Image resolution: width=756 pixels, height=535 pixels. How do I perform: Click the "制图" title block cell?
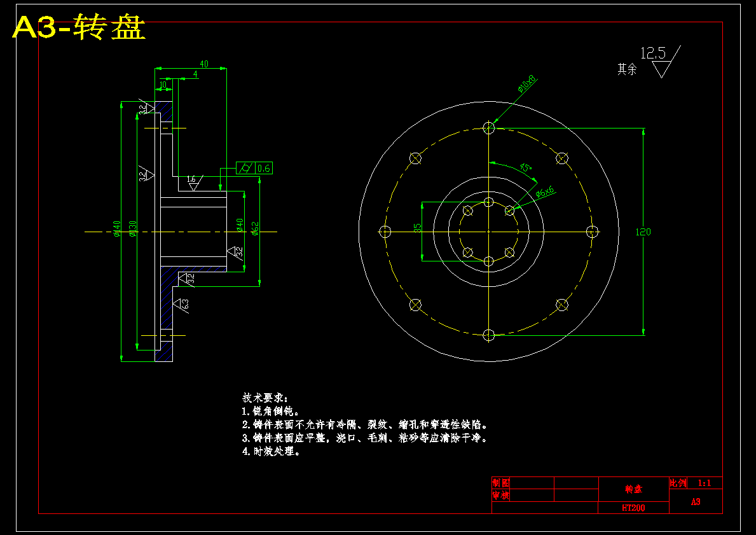point(501,482)
